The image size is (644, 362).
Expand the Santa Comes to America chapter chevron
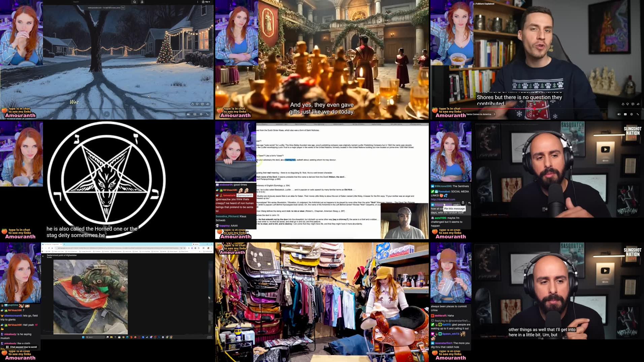494,114
